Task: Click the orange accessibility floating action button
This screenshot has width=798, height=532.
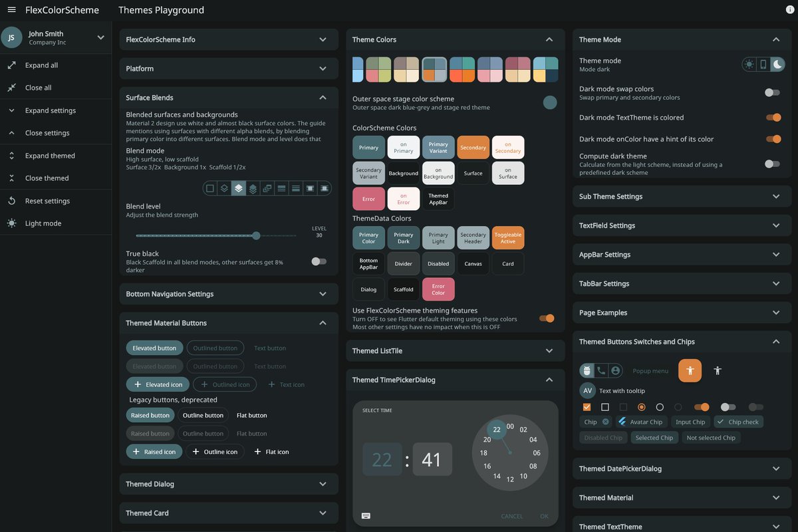Action: 690,370
